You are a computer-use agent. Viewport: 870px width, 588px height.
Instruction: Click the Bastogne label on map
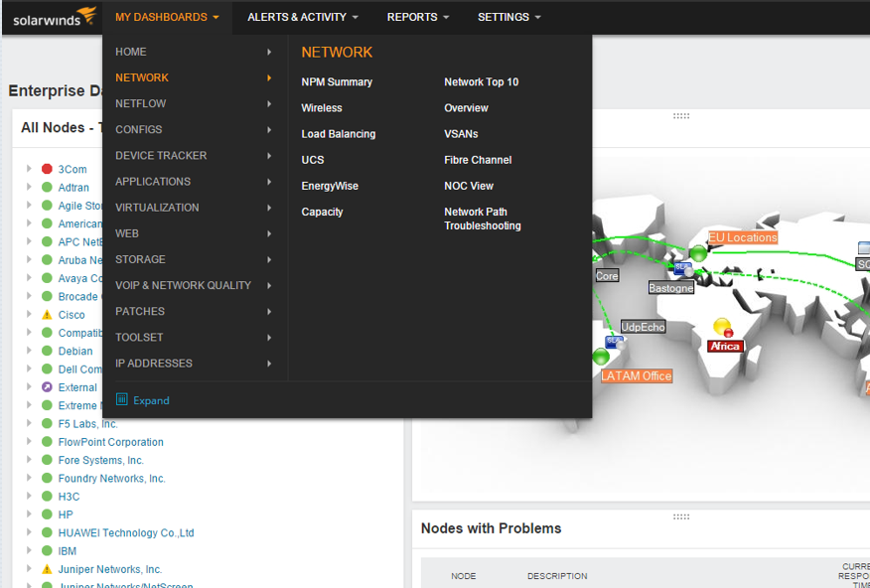click(670, 288)
